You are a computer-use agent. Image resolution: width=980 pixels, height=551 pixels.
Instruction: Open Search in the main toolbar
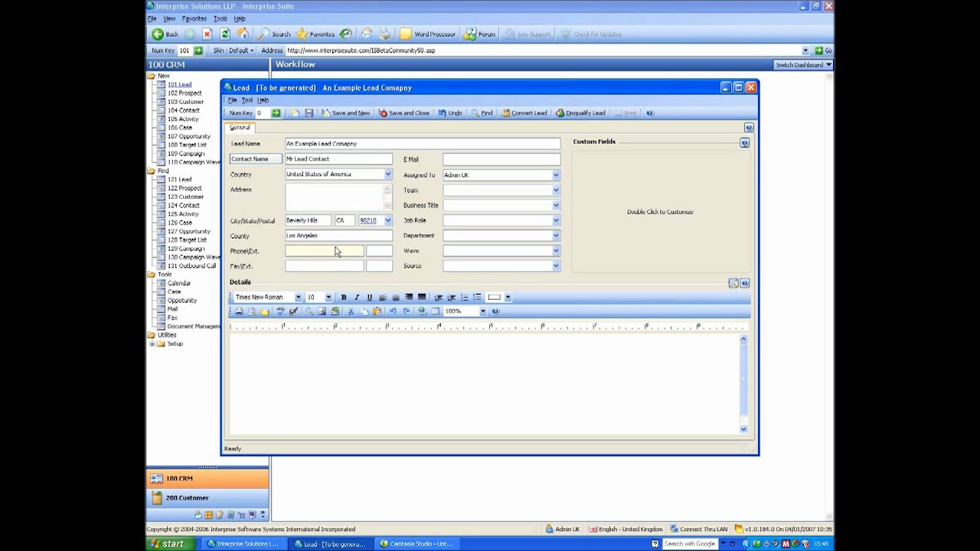pos(274,34)
